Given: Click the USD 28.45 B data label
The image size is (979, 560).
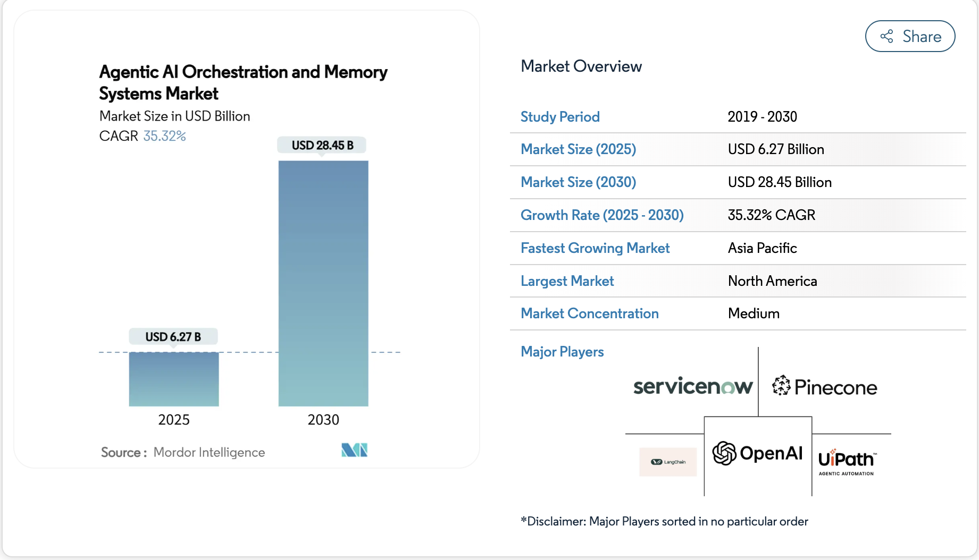Looking at the screenshot, I should (x=322, y=145).
